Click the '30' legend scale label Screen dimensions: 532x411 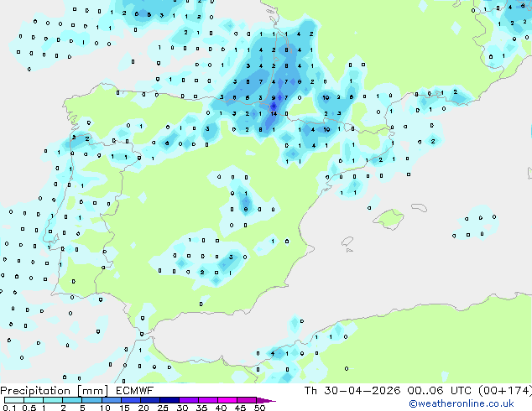pos(182,408)
